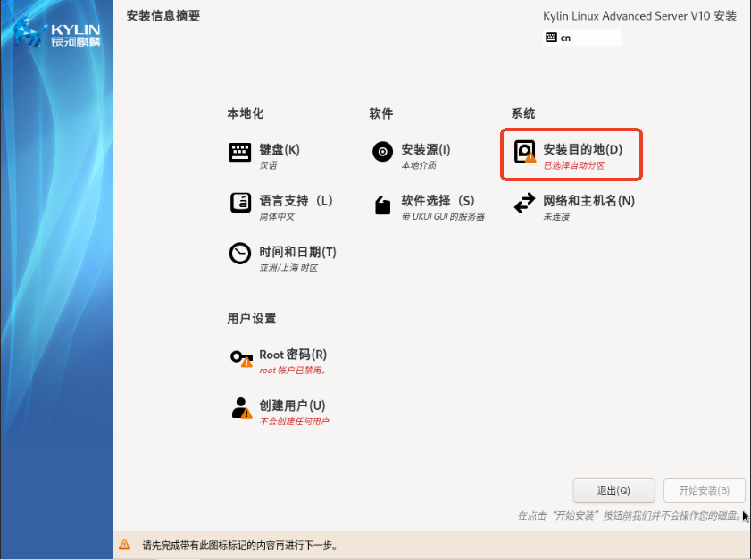The height and width of the screenshot is (560, 751).
Task: Click the 简体中文 language status text
Action: click(276, 216)
